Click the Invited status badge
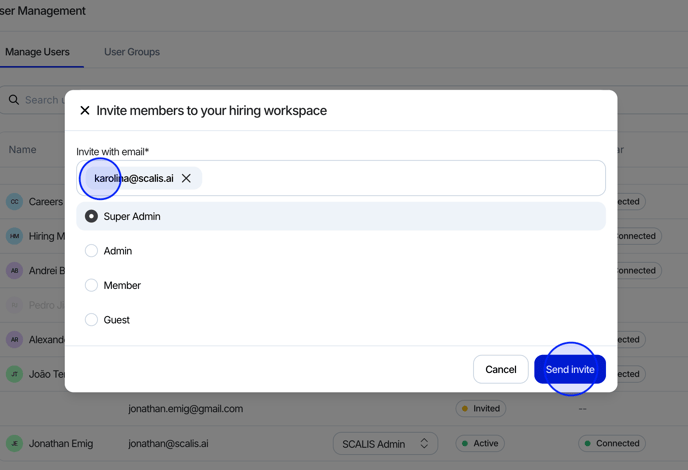Viewport: 688px width, 470px height. [480, 409]
